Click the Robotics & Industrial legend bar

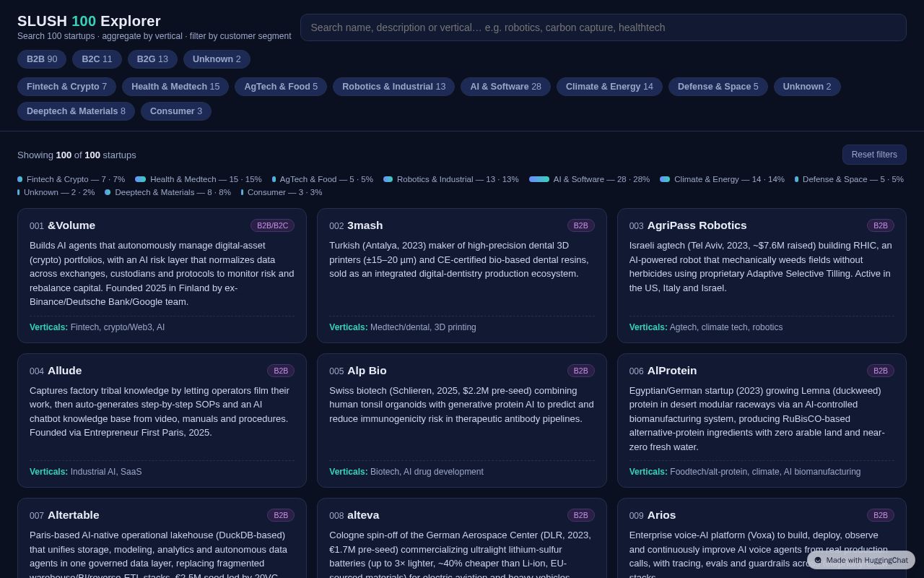pos(388,179)
